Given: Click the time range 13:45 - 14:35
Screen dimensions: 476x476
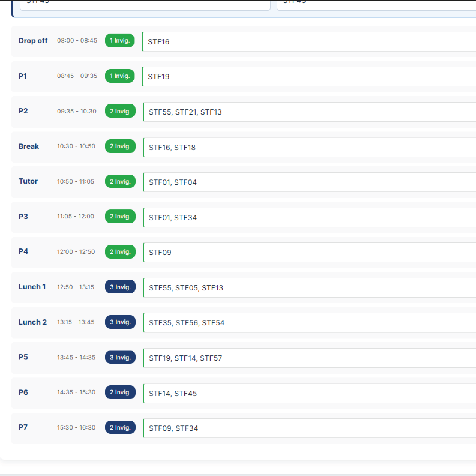Looking at the screenshot, I should pyautogui.click(x=76, y=357).
